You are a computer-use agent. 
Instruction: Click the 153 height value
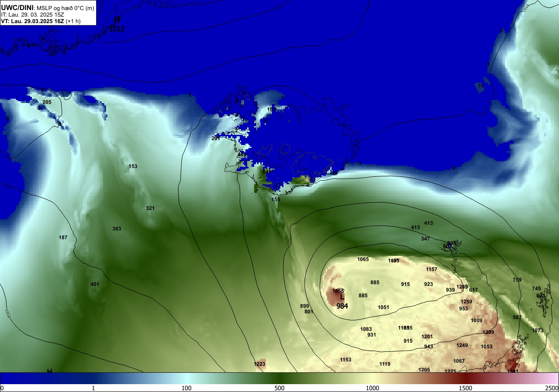click(x=133, y=166)
